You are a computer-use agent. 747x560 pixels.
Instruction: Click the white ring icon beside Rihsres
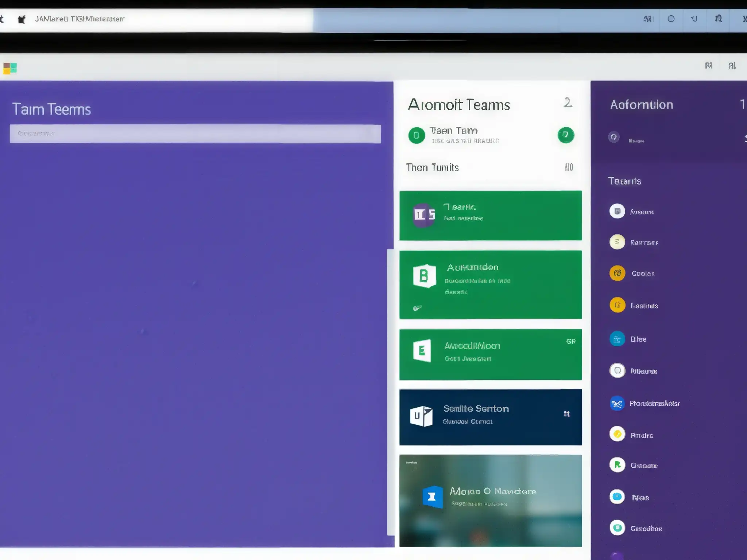tap(617, 371)
